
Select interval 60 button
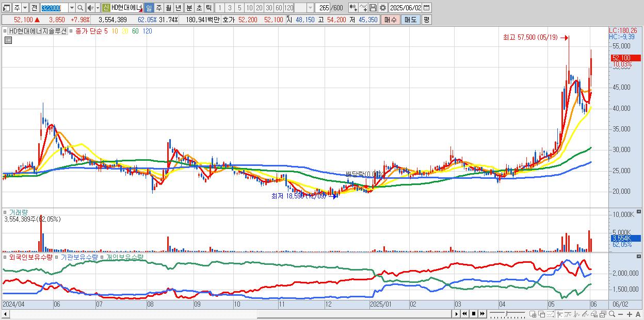279,8
